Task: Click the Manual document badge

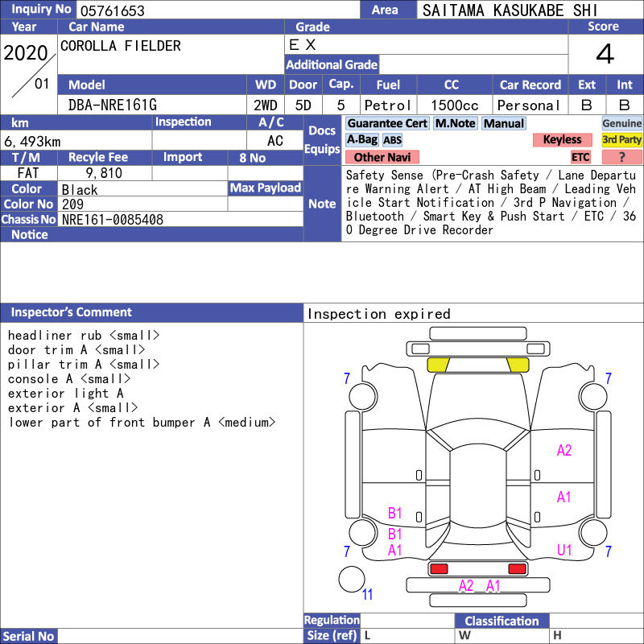Action: point(504,123)
